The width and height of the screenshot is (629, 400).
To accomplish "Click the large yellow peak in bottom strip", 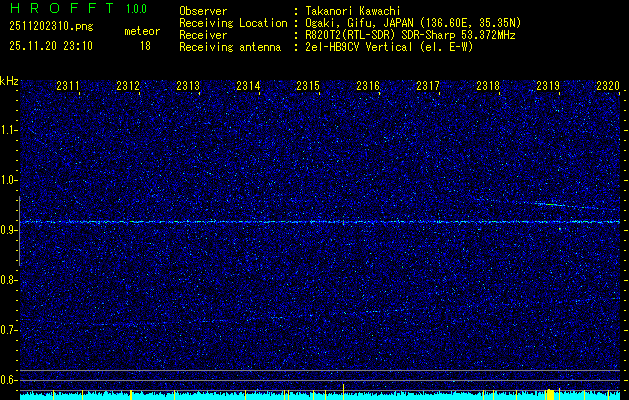I will point(550,394).
